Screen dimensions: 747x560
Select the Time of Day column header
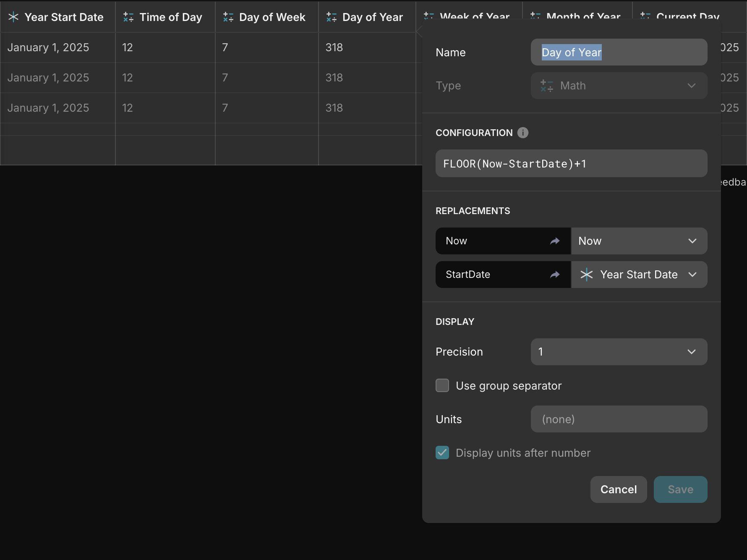point(165,17)
